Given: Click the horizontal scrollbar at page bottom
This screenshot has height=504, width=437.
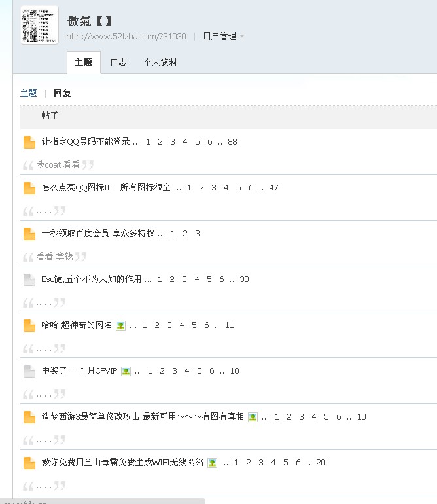Looking at the screenshot, I should point(103,501).
